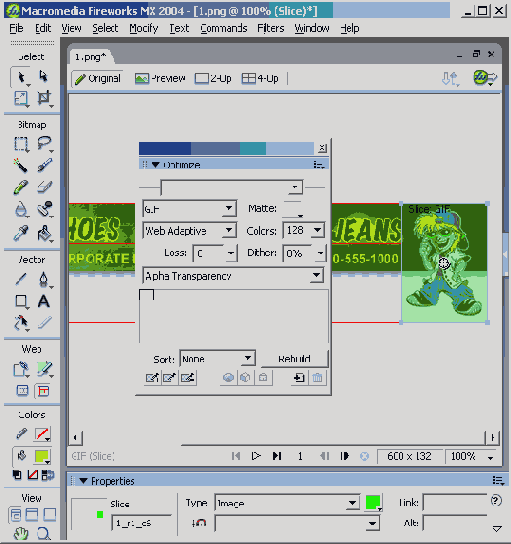Select the Text tool

(x=44, y=301)
